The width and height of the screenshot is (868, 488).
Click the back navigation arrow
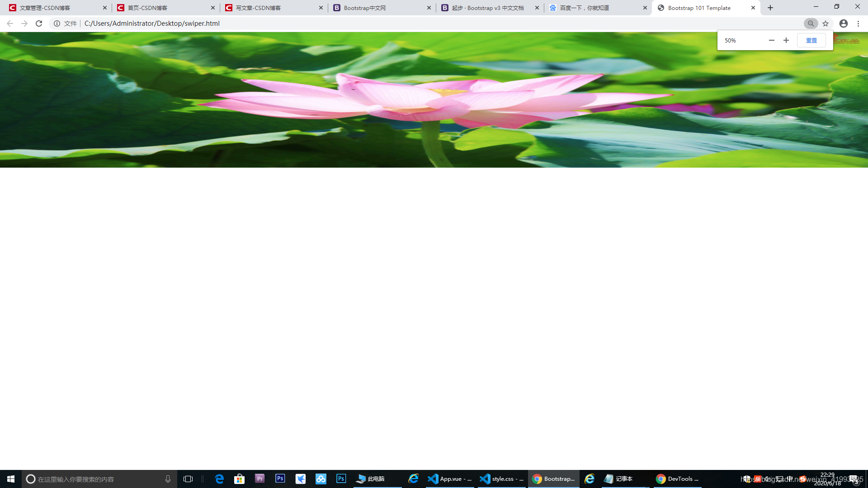[9, 23]
